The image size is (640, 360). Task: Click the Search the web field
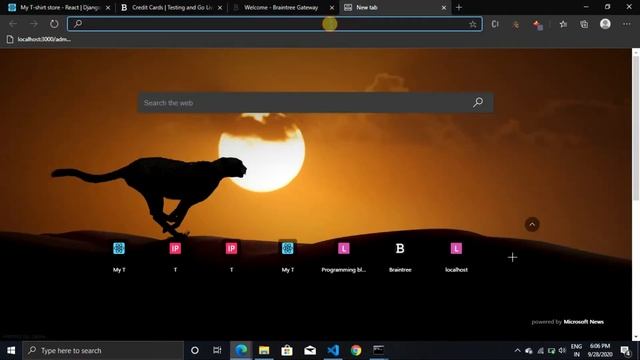(x=315, y=103)
